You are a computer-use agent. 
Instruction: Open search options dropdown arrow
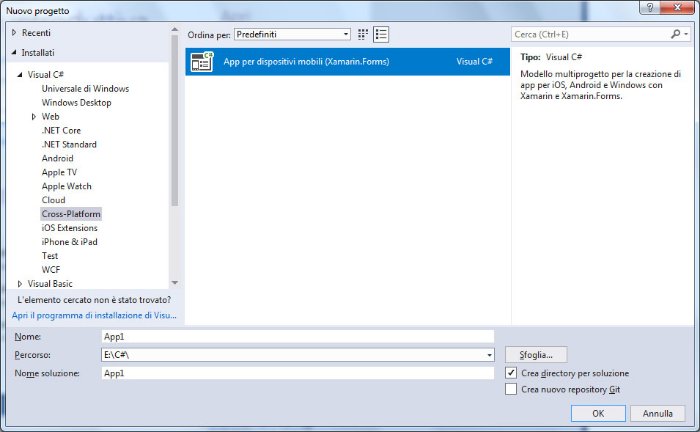coord(686,34)
